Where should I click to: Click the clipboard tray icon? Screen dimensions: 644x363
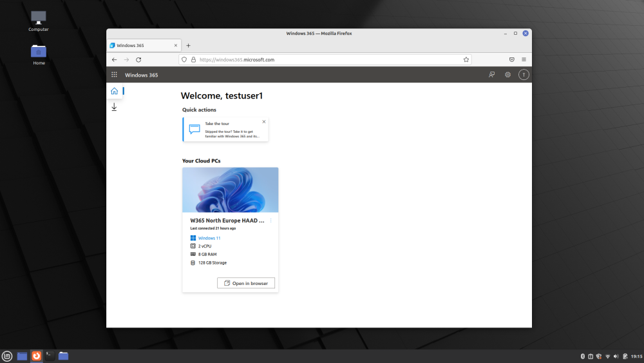(x=591, y=357)
